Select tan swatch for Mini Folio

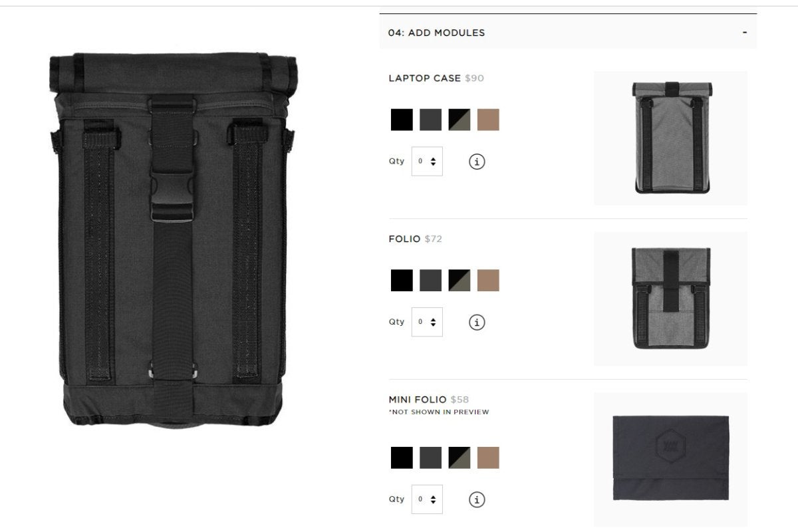[x=488, y=458]
